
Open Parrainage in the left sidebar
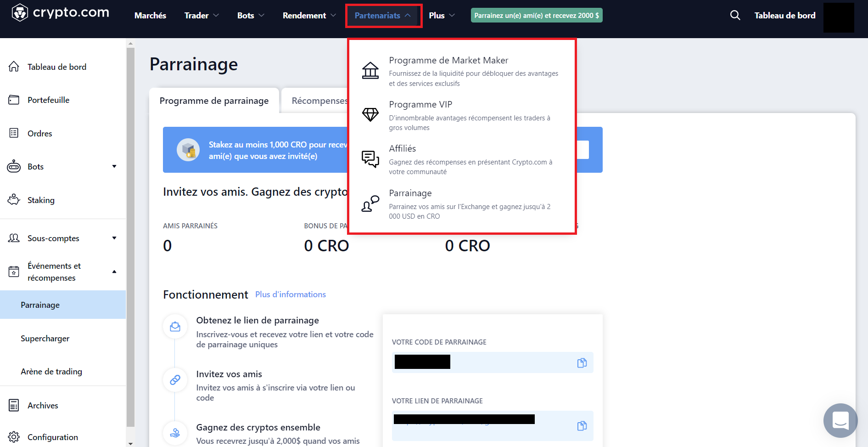[63, 305]
